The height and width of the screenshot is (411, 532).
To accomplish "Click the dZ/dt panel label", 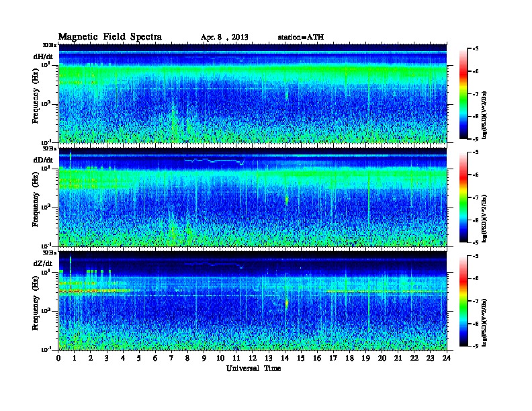I will point(43,263).
